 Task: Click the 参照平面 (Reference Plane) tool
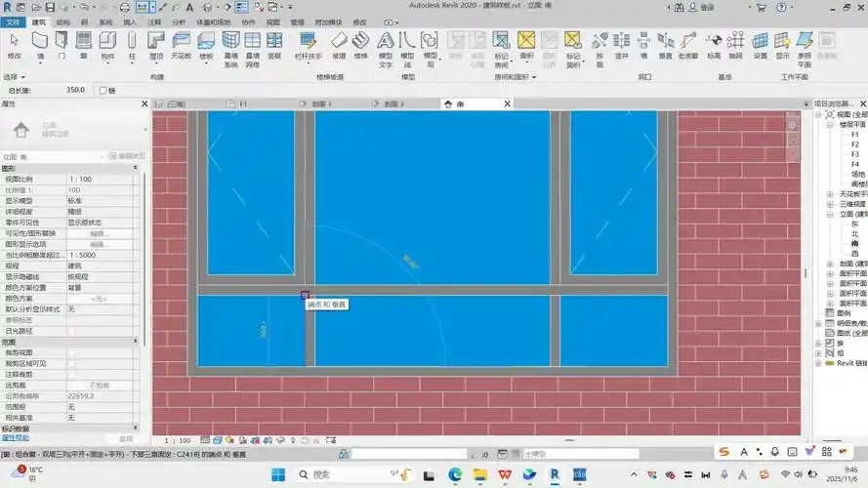(805, 49)
